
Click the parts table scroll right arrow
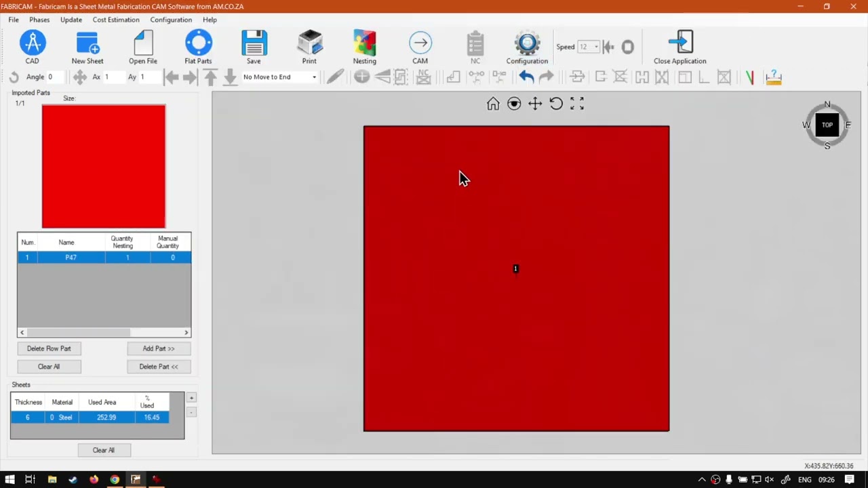click(x=186, y=332)
